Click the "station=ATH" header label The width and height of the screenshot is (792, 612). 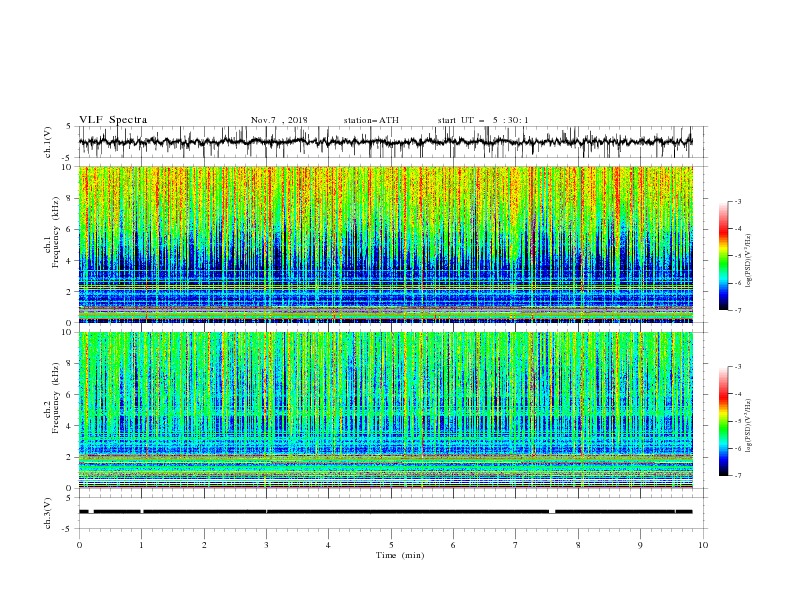click(x=371, y=120)
